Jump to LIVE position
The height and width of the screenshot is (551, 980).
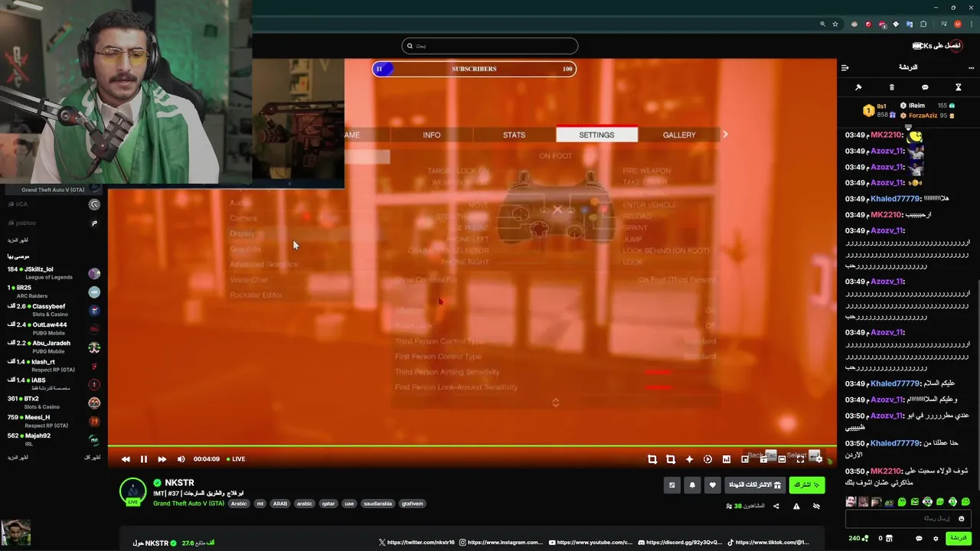point(236,459)
